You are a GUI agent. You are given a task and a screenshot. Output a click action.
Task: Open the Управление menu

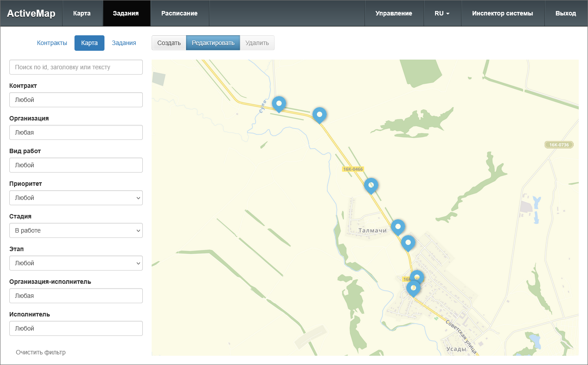pos(394,13)
